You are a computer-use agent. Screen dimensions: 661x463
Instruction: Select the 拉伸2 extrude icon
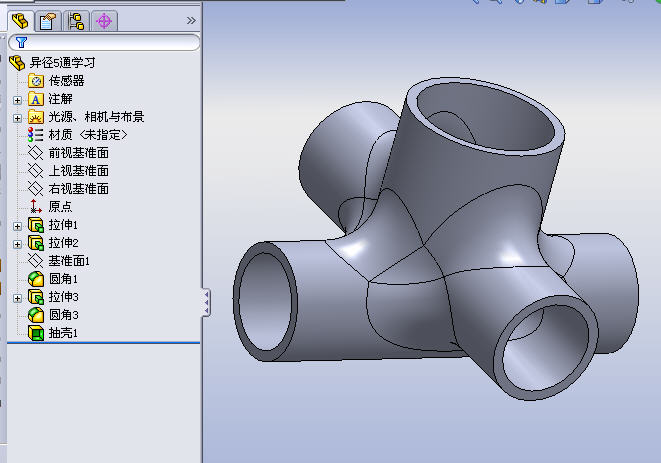click(36, 243)
